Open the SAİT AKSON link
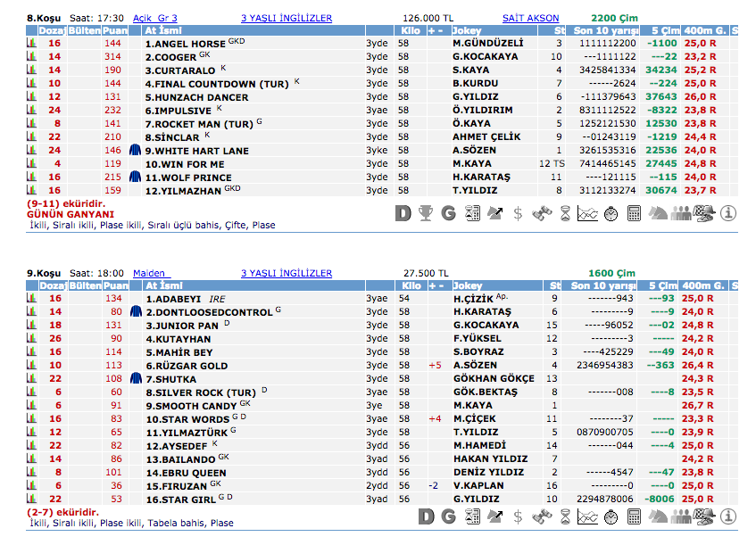Image resolution: width=756 pixels, height=545 pixels. pyautogui.click(x=530, y=18)
